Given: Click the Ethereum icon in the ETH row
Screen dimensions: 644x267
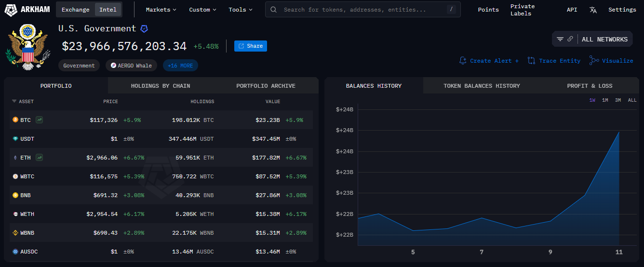Looking at the screenshot, I should (15, 158).
